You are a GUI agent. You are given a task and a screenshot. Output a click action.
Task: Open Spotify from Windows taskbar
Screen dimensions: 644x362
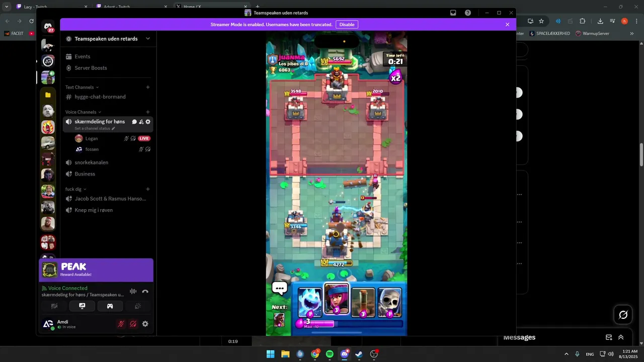(330, 354)
